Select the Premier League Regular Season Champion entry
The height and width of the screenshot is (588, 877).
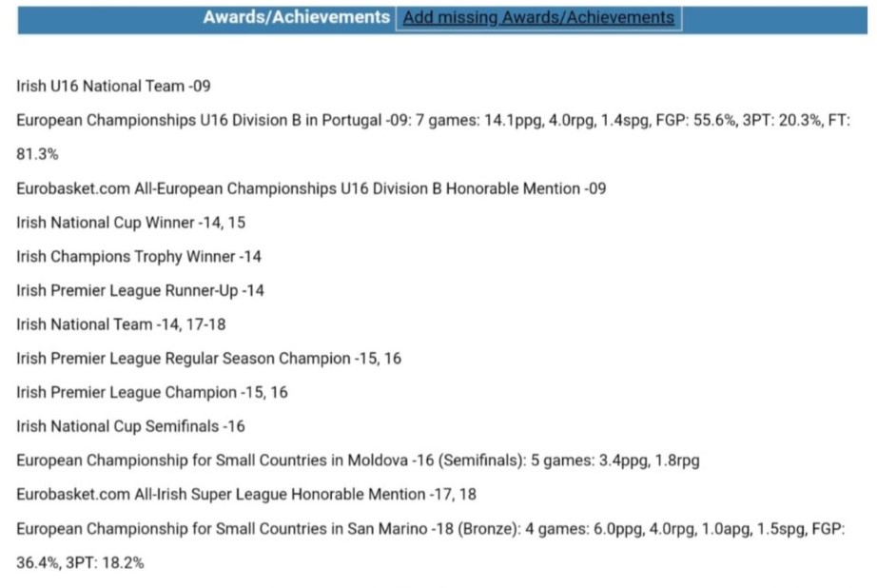tap(208, 359)
